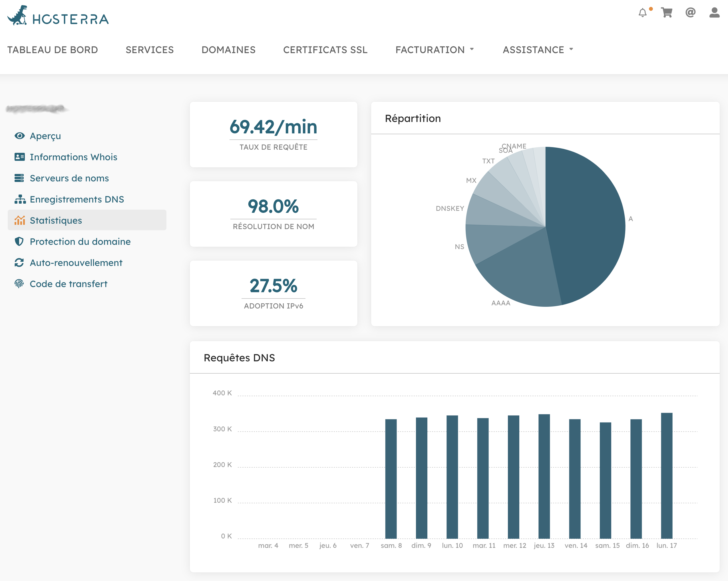
Task: Click the bar for dim. 16
Action: pos(636,479)
